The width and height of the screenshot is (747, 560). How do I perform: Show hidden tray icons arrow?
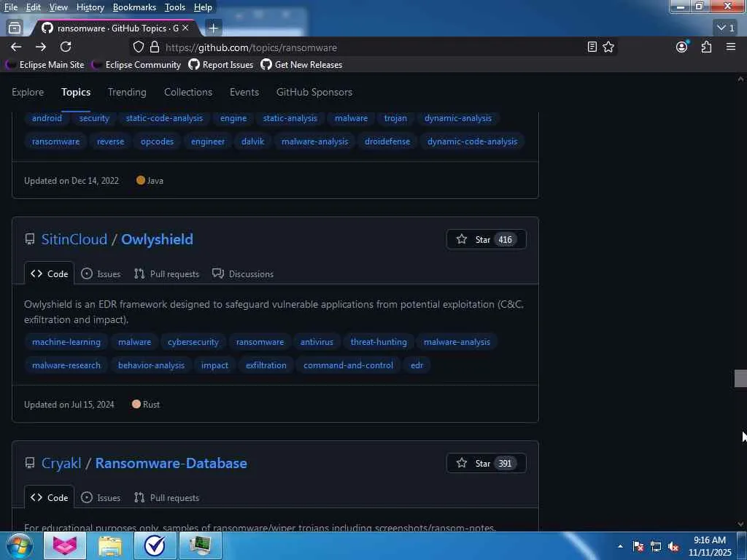620,546
